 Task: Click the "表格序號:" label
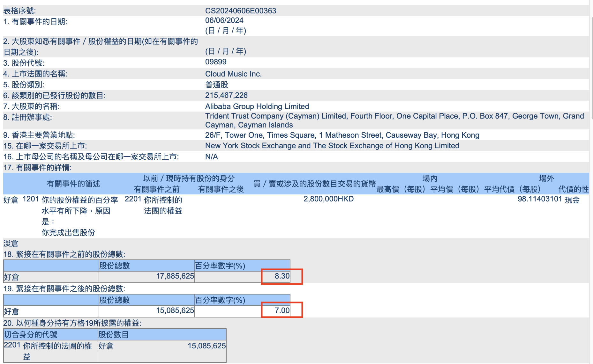(x=19, y=11)
